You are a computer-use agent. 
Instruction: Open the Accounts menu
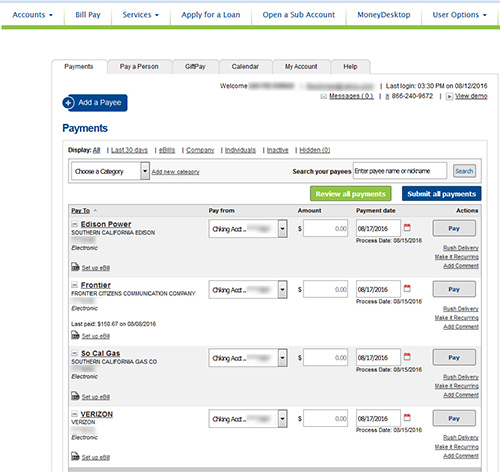32,15
